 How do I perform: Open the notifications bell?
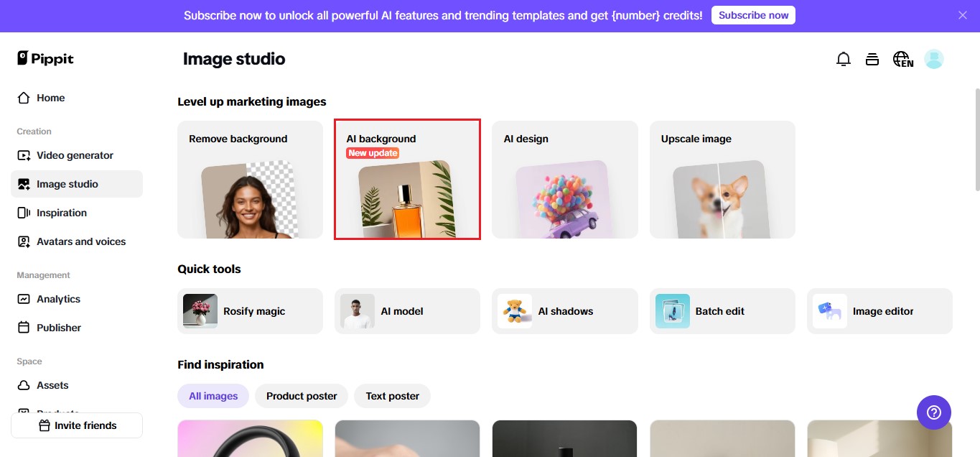pyautogui.click(x=844, y=59)
